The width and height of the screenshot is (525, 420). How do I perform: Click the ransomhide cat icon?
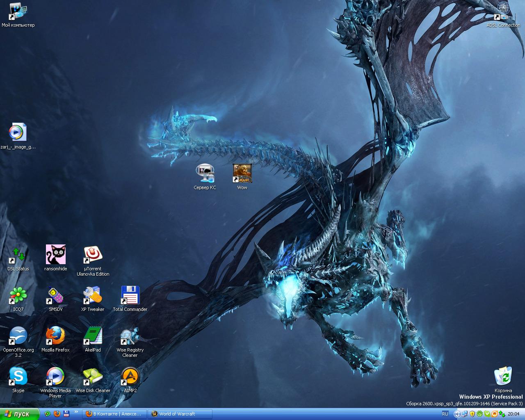(x=55, y=255)
